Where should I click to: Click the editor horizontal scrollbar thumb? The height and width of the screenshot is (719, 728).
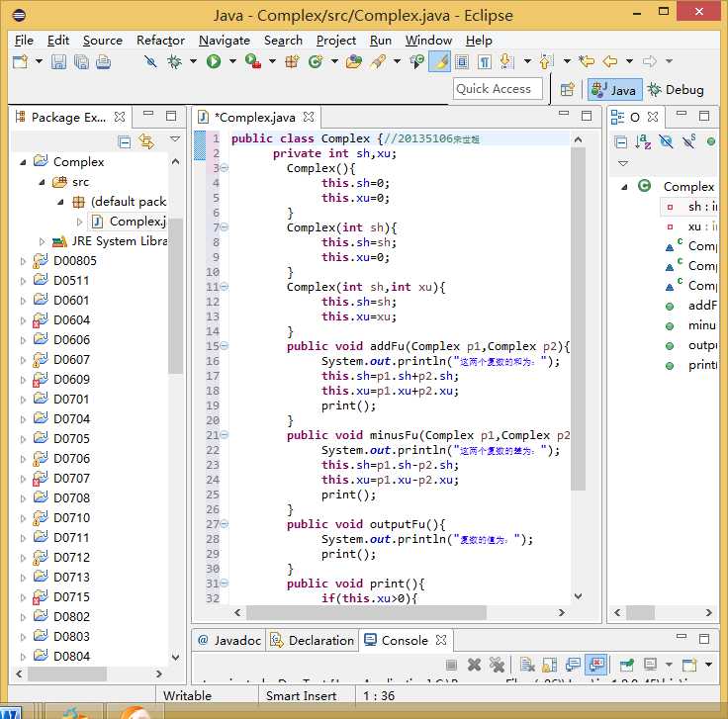coord(366,613)
